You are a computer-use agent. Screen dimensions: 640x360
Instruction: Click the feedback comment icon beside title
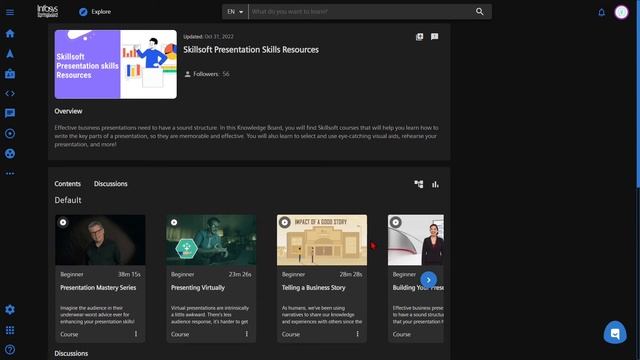pyautogui.click(x=435, y=37)
